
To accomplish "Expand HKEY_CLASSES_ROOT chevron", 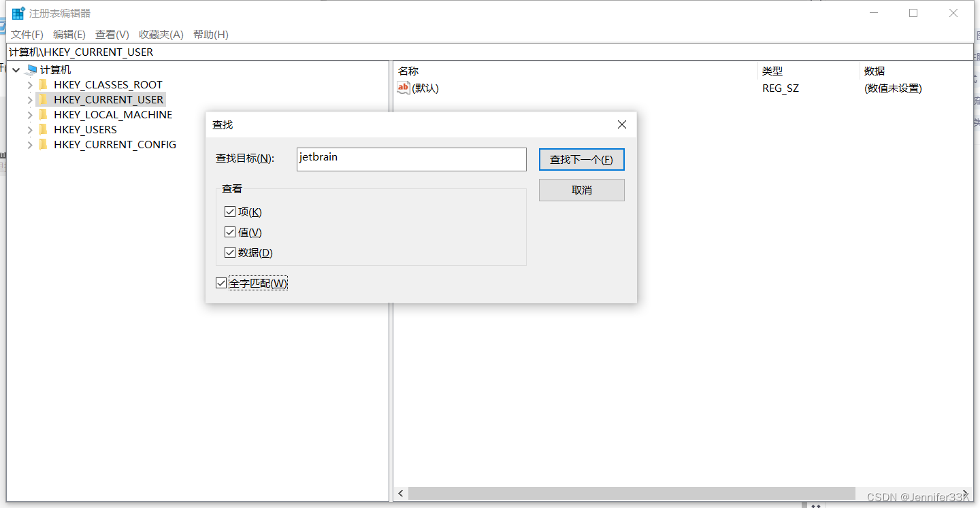I will coord(30,85).
